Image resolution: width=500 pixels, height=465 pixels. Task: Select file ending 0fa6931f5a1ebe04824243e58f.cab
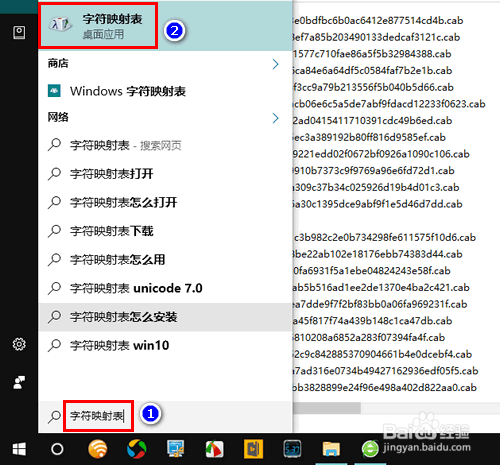(x=372, y=271)
